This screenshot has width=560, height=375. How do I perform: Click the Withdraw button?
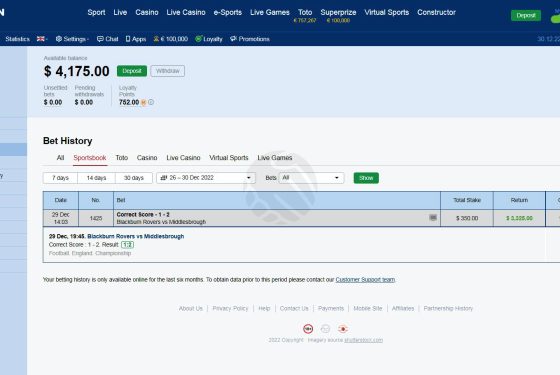click(x=168, y=71)
